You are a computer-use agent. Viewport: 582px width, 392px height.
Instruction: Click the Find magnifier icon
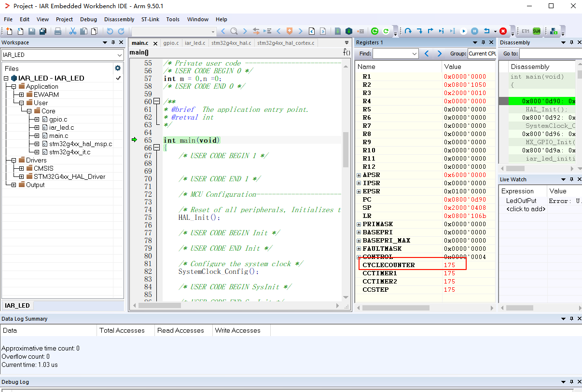point(234,31)
